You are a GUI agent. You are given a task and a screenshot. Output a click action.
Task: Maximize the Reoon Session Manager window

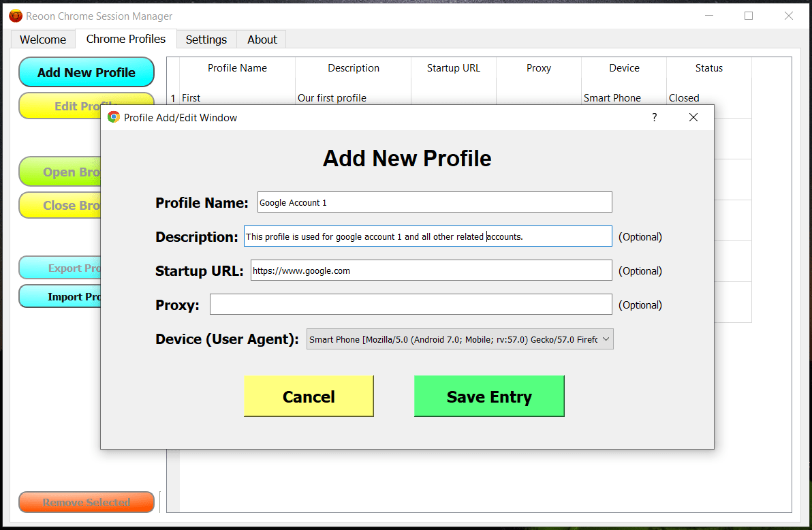click(748, 16)
